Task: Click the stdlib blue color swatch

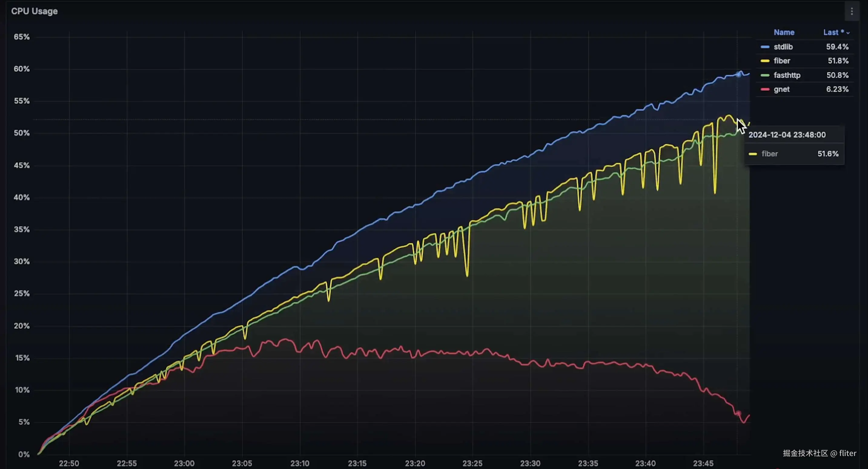Action: 765,47
